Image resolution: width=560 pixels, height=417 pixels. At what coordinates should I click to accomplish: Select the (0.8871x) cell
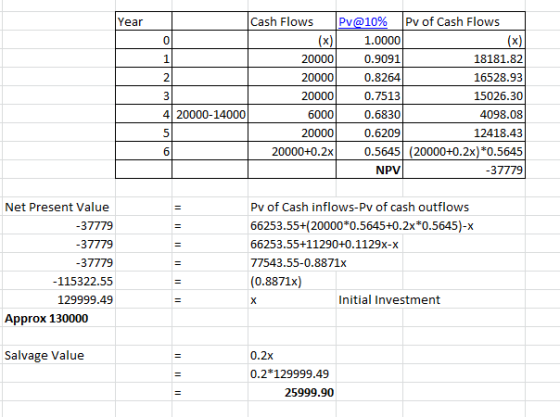[276, 281]
